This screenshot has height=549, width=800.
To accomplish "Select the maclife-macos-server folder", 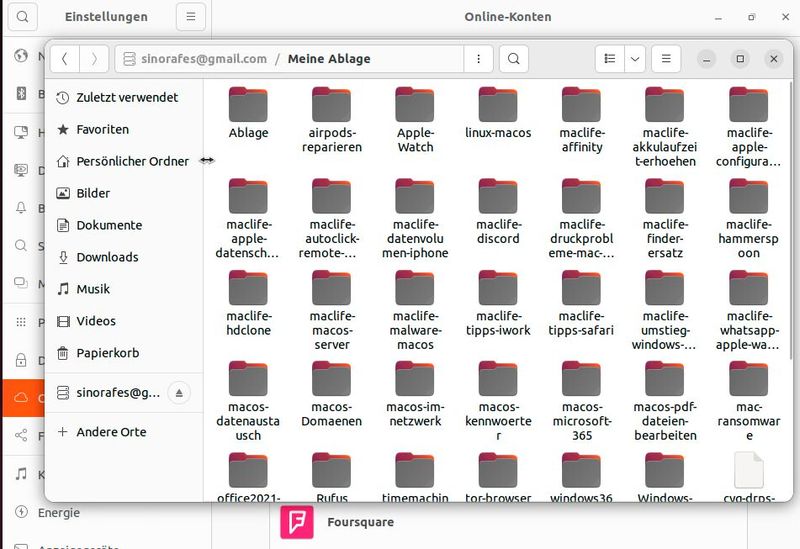I will pos(332,310).
